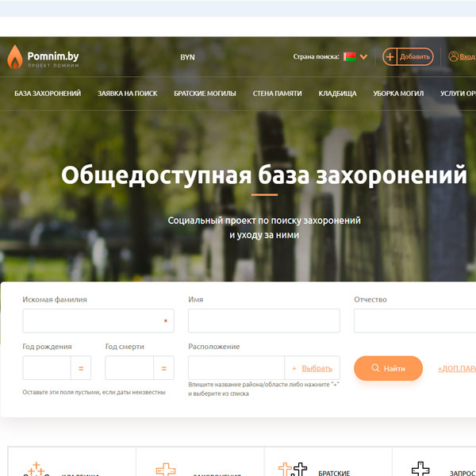
Task: Click the Общедоступная база захоронений heading
Action: pos(264,175)
